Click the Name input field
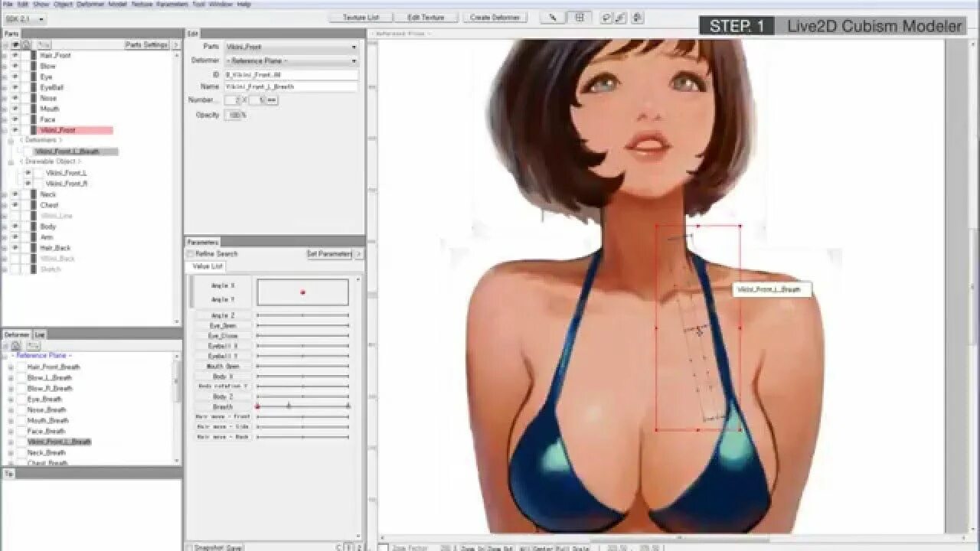Image resolution: width=980 pixels, height=551 pixels. click(x=291, y=87)
